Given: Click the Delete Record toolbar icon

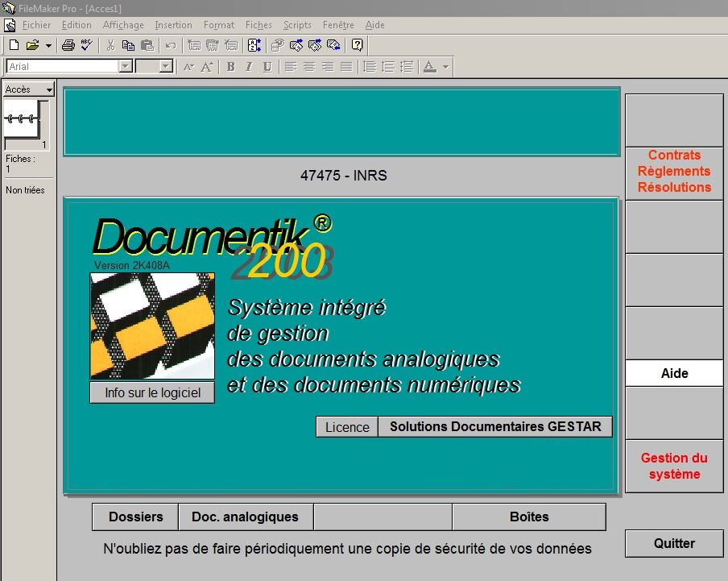Looking at the screenshot, I should [x=231, y=45].
